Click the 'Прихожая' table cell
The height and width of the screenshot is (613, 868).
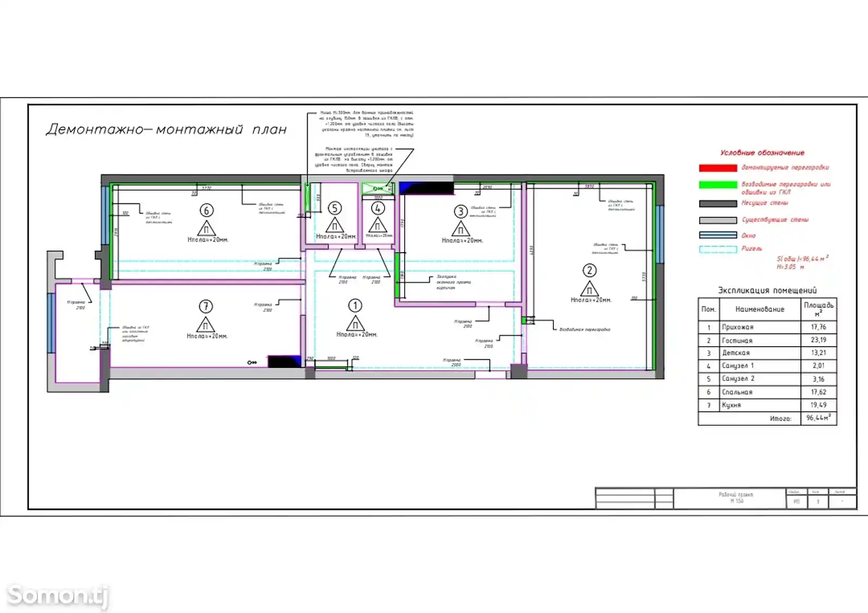tap(760, 327)
